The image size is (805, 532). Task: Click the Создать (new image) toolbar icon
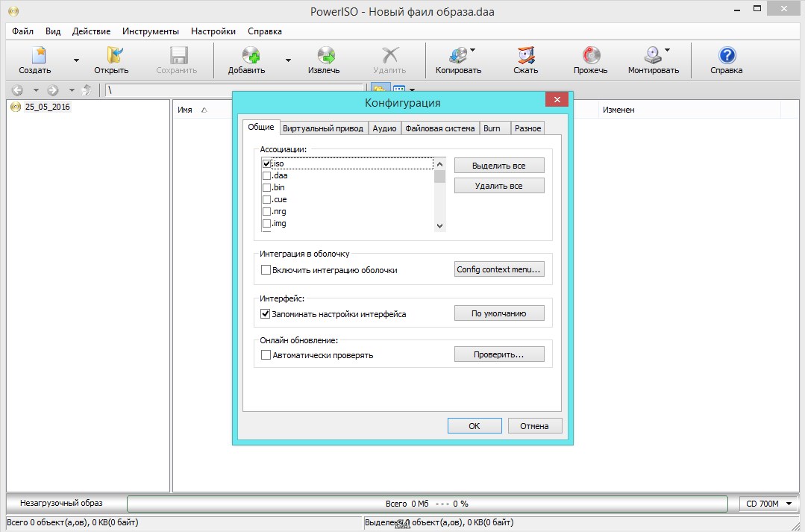click(x=39, y=55)
